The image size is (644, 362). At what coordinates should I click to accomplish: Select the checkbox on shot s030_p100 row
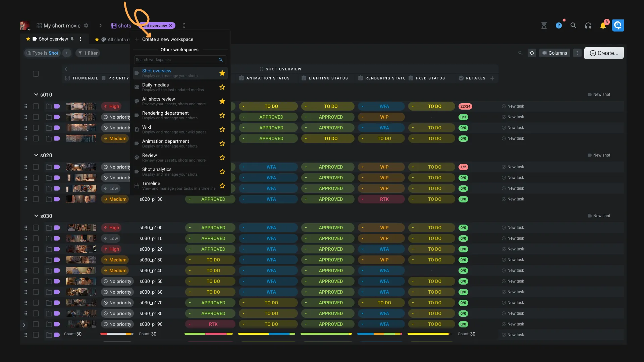pyautogui.click(x=36, y=228)
